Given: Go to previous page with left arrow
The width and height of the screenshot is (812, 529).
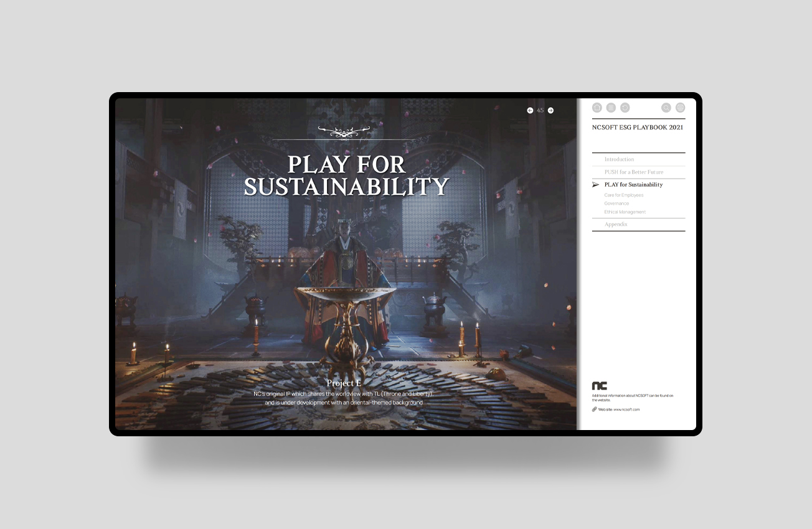Looking at the screenshot, I should 530,110.
